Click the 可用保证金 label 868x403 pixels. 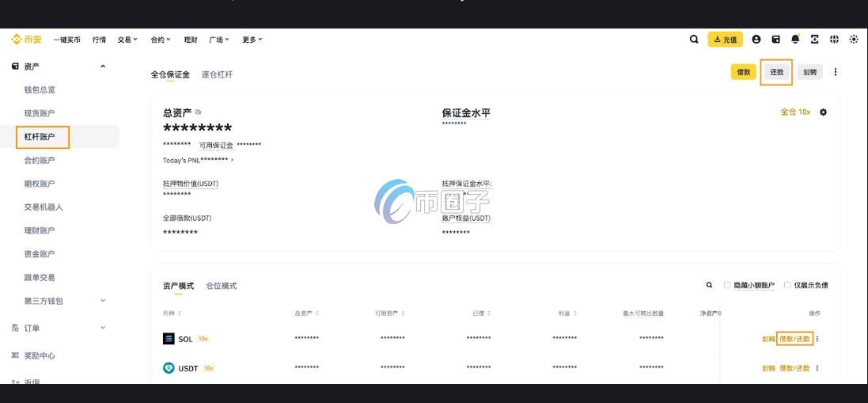[x=216, y=145]
